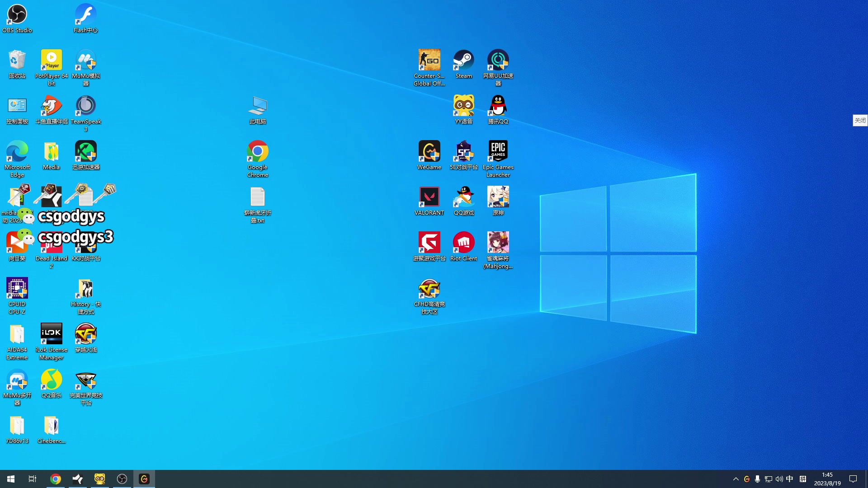
Task: Select the 回收站 recycle bin icon
Action: coord(17,64)
